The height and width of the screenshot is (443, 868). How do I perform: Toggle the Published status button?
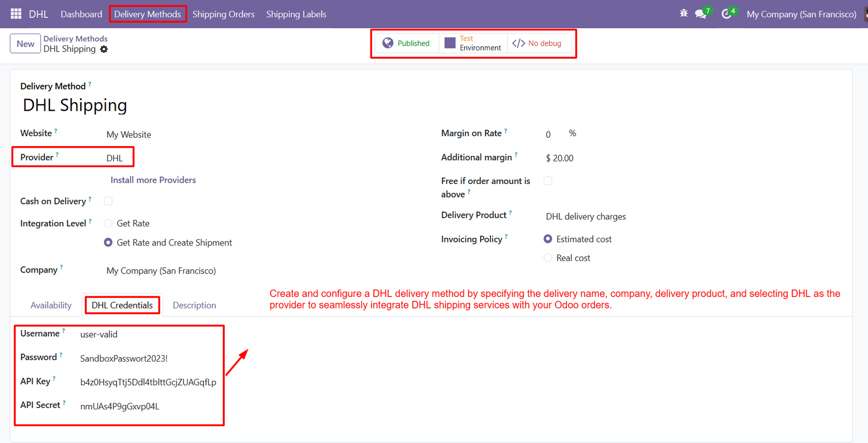[406, 43]
